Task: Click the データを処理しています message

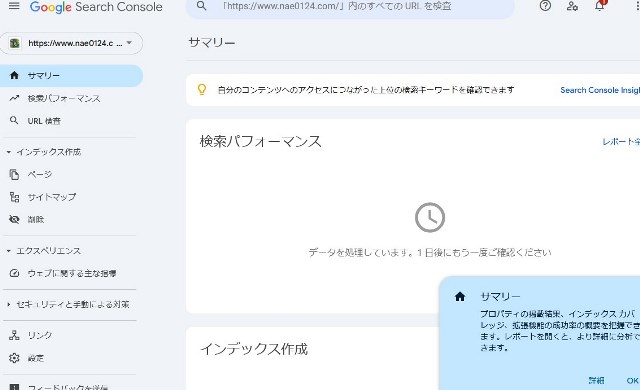Action: 430,253
